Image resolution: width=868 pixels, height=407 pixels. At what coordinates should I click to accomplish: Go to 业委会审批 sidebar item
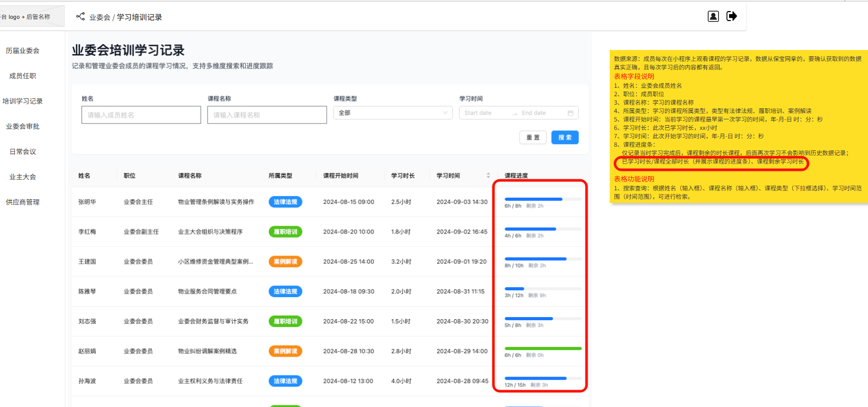23,127
